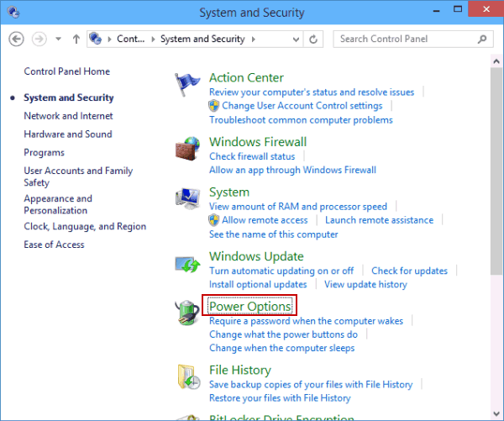
Task: Open the recent locations dropdown arrow
Action: click(58, 39)
